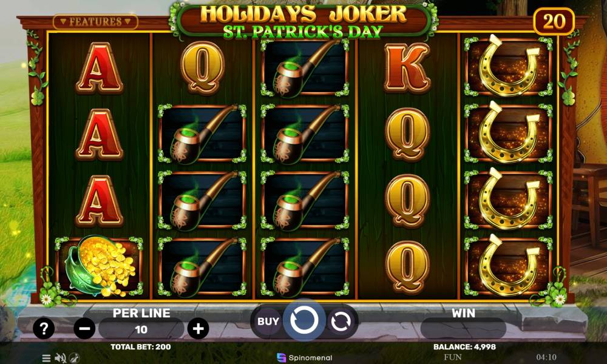Expand the FEATURES dropdown
Viewport: 607px width, 364px height.
coord(95,22)
